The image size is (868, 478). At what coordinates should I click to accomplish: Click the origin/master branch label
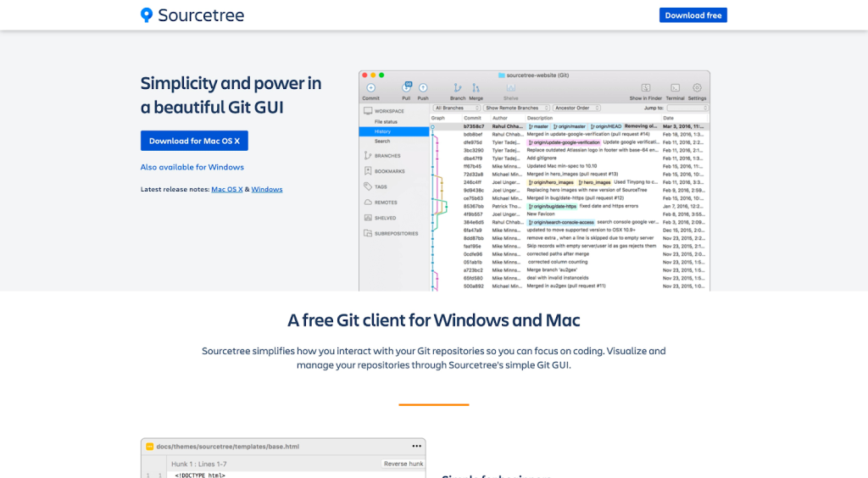[x=569, y=126]
